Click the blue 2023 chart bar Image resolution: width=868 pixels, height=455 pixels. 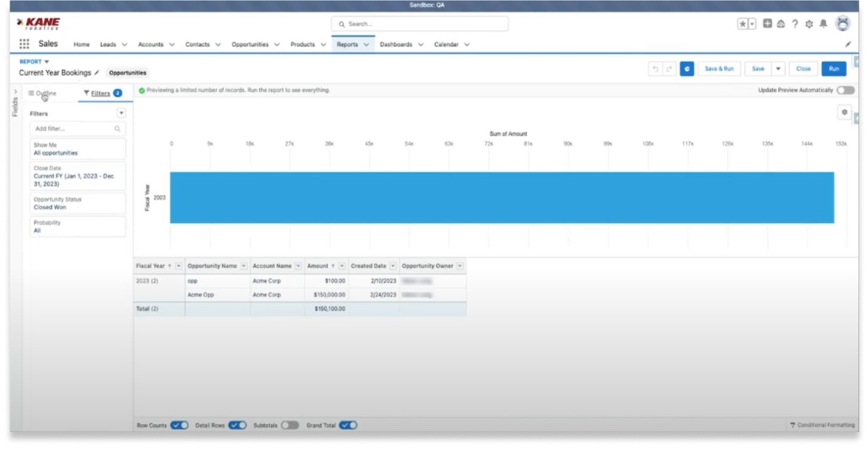501,197
